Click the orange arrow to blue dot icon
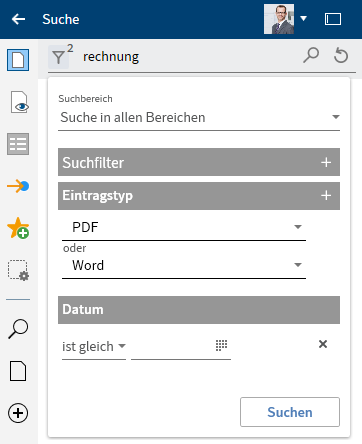Image resolution: width=362 pixels, height=444 pixels. coord(18,186)
